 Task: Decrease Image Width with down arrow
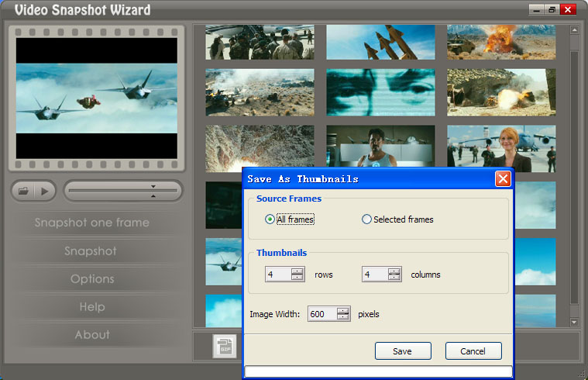[x=342, y=317]
